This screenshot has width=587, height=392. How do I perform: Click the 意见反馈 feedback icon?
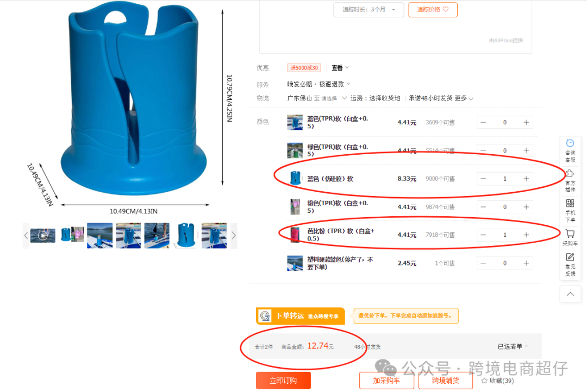pos(570,257)
